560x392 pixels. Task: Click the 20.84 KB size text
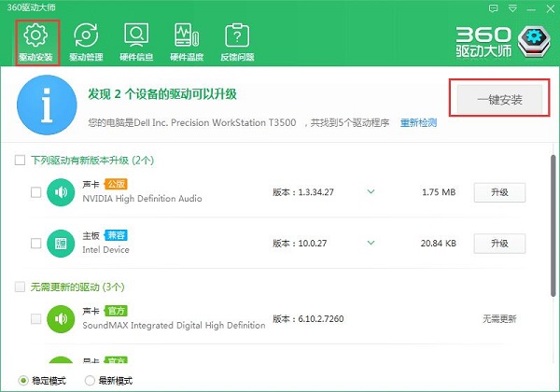click(439, 243)
